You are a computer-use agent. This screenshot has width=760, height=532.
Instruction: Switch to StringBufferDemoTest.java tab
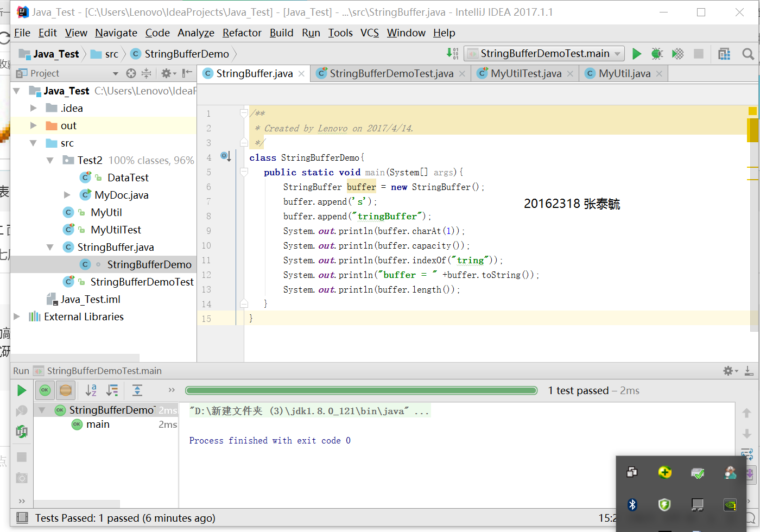[x=391, y=73]
